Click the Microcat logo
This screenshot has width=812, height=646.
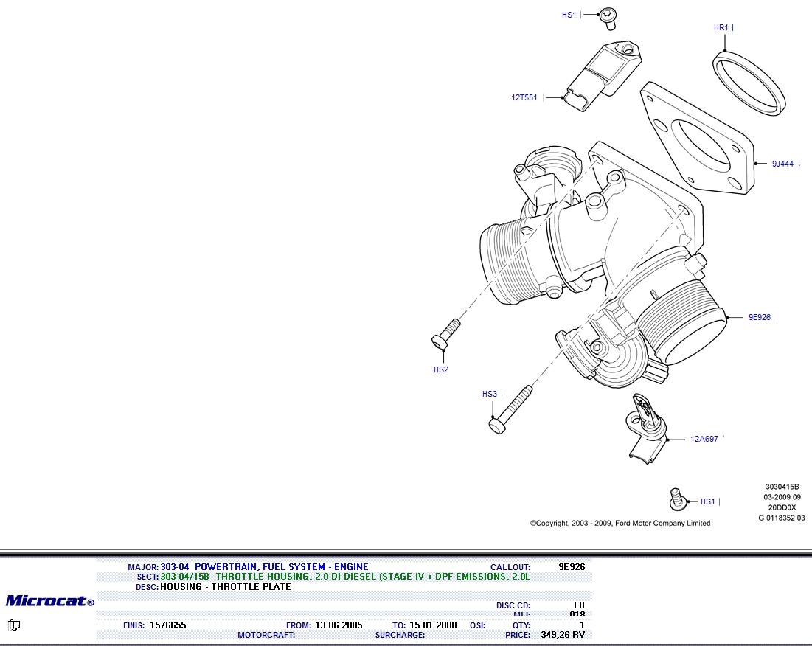click(49, 601)
